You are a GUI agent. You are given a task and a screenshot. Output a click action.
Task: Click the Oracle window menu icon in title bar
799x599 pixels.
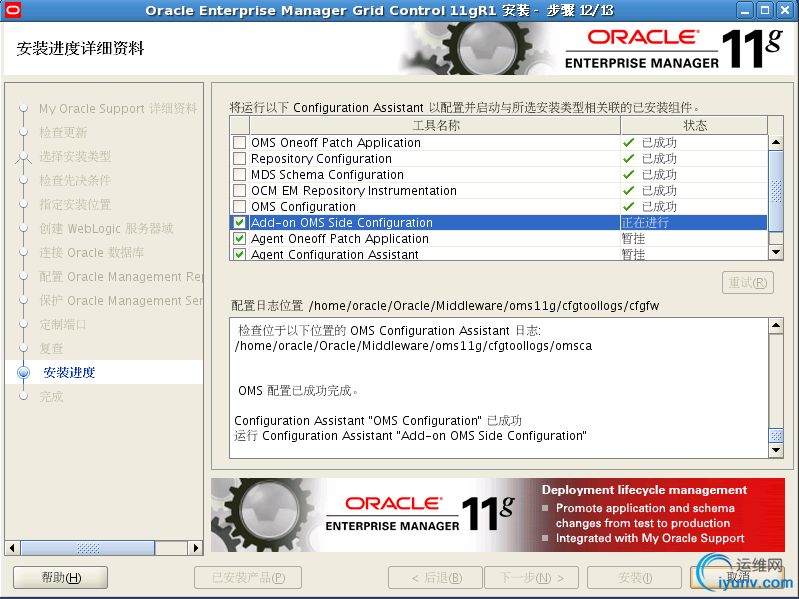pos(12,10)
